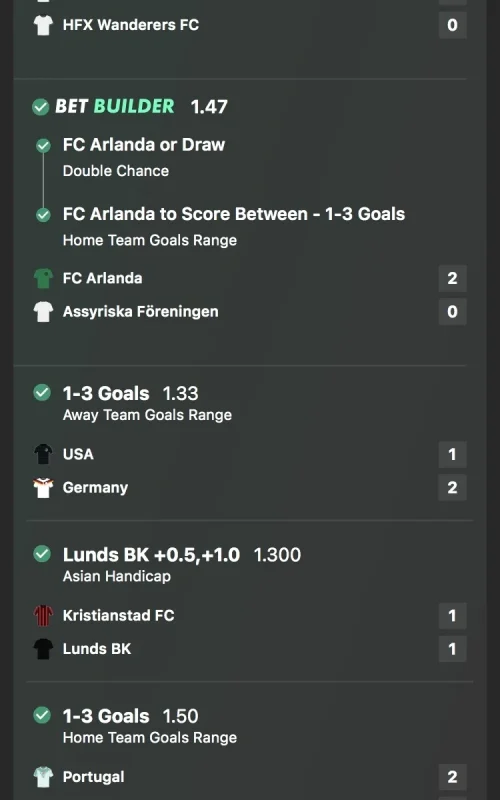
Task: Click the Portugal score box
Action: (453, 777)
